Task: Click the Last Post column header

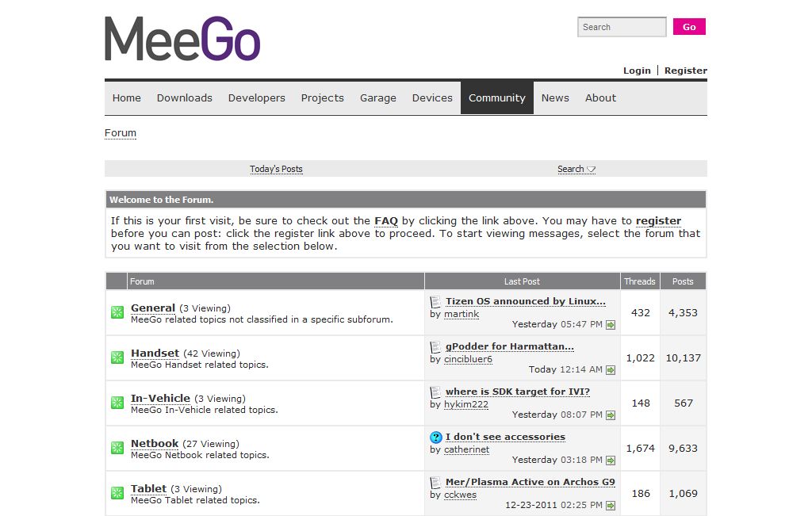Action: tap(522, 281)
